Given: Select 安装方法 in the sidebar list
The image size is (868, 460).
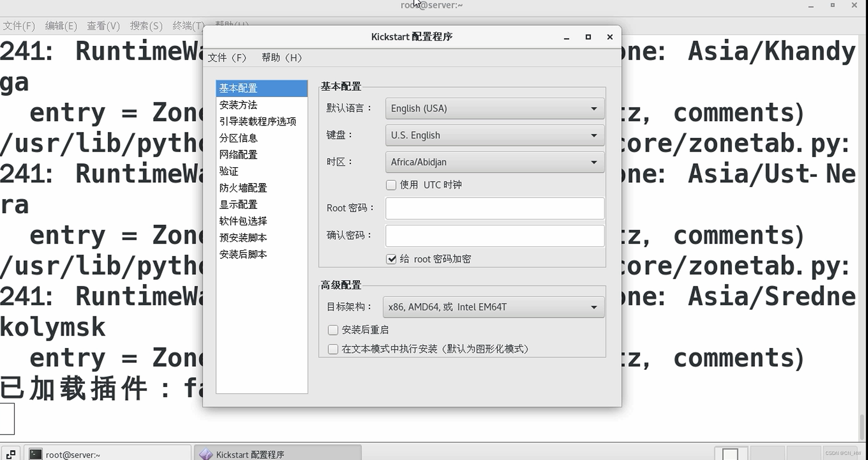Looking at the screenshot, I should click(262, 105).
